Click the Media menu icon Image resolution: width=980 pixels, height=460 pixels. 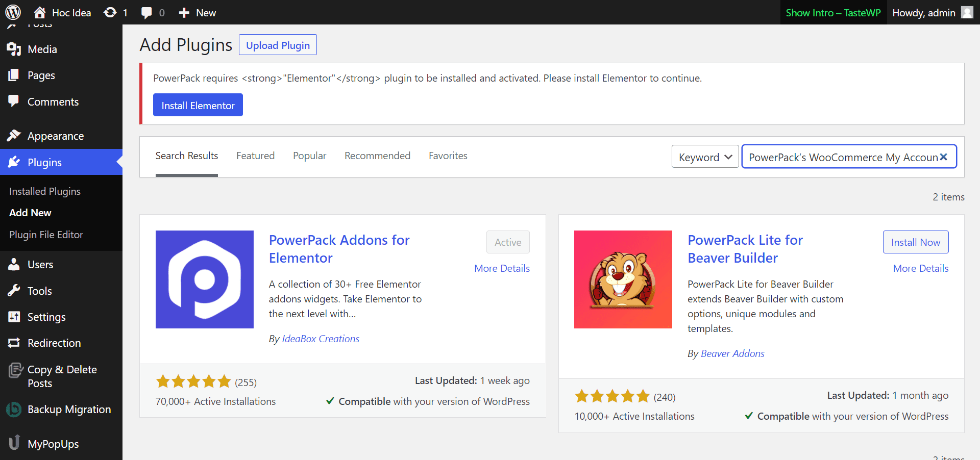pyautogui.click(x=14, y=49)
